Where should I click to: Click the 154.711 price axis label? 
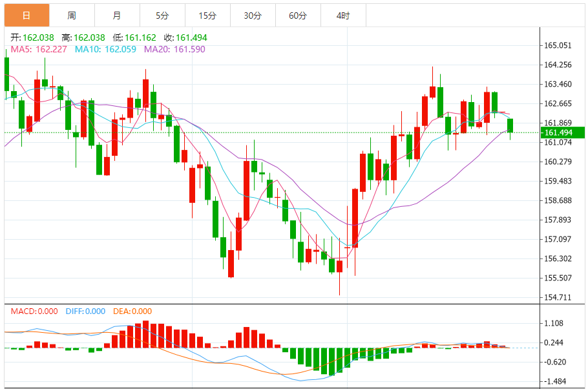(558, 297)
